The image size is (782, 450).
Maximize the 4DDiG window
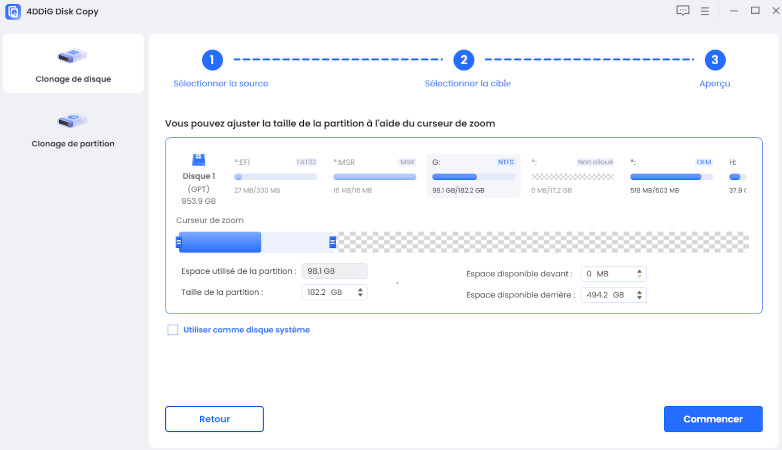coord(755,10)
